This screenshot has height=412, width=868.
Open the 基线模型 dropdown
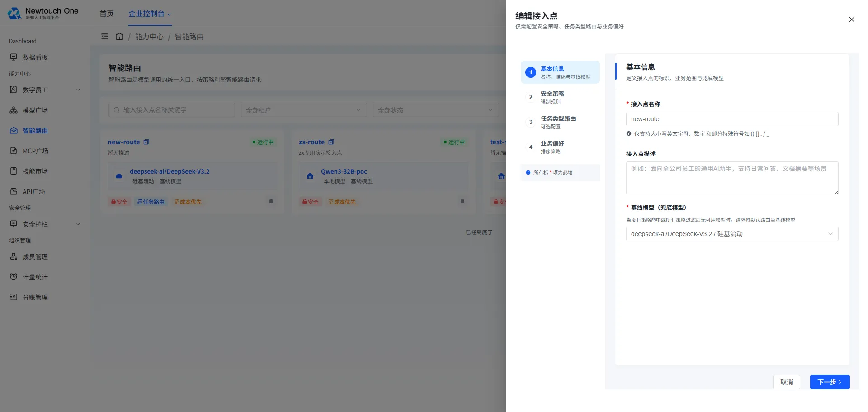point(732,234)
